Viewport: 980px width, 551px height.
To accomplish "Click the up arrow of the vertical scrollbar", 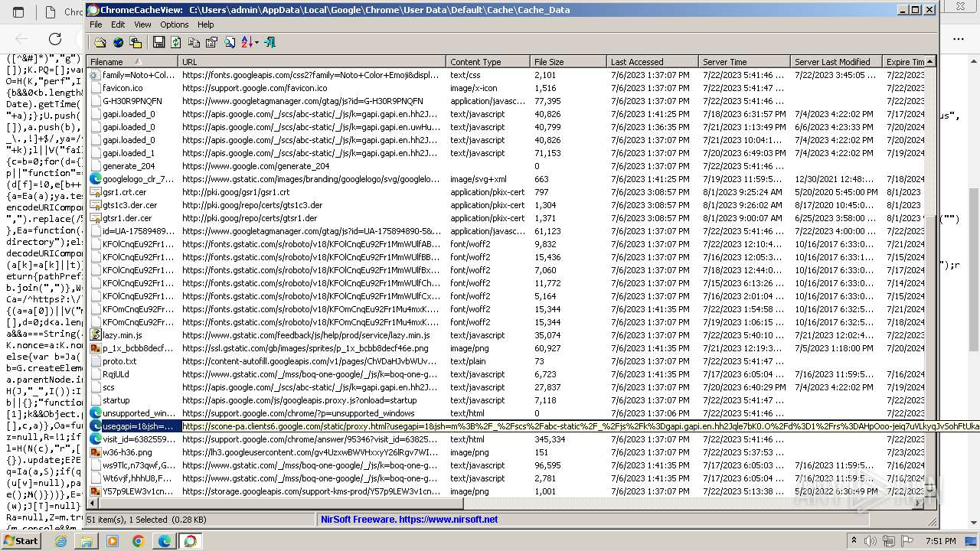I will 931,62.
